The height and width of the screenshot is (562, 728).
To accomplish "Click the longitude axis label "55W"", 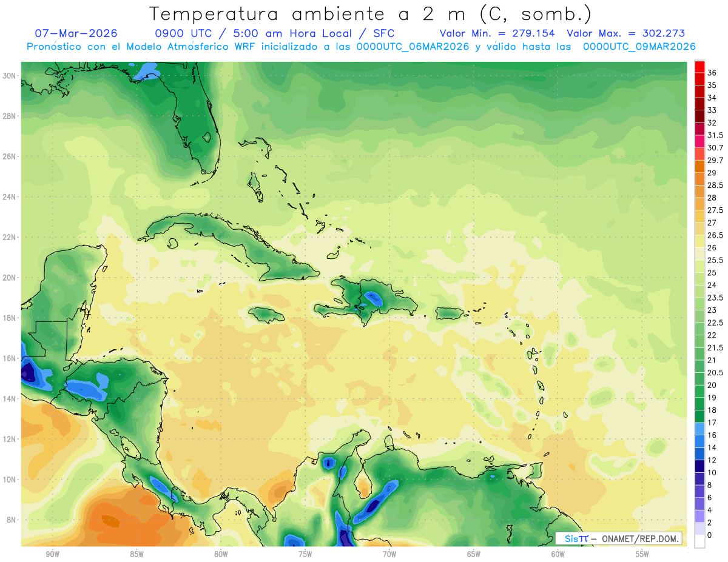I will point(642,554).
